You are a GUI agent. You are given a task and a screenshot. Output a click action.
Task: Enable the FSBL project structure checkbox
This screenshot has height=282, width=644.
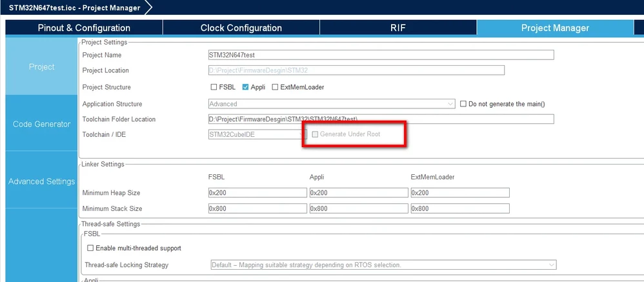pos(214,87)
